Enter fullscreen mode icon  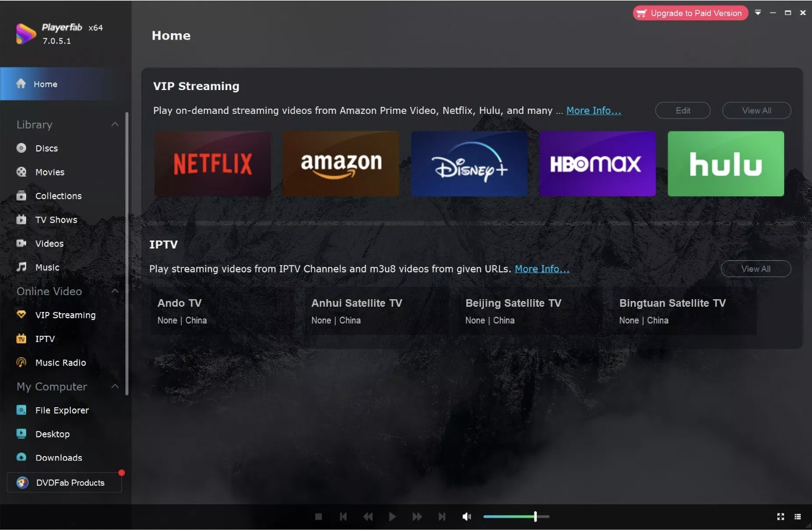point(781,516)
